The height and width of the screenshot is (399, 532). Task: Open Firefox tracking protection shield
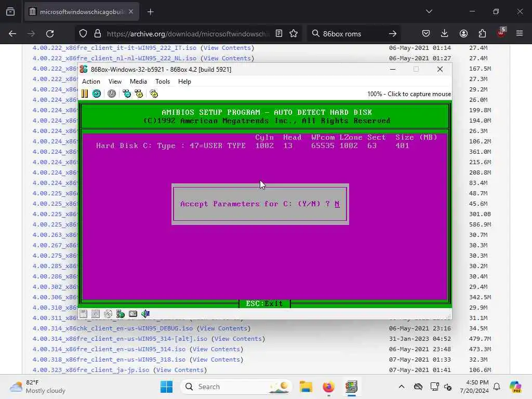pyautogui.click(x=83, y=34)
